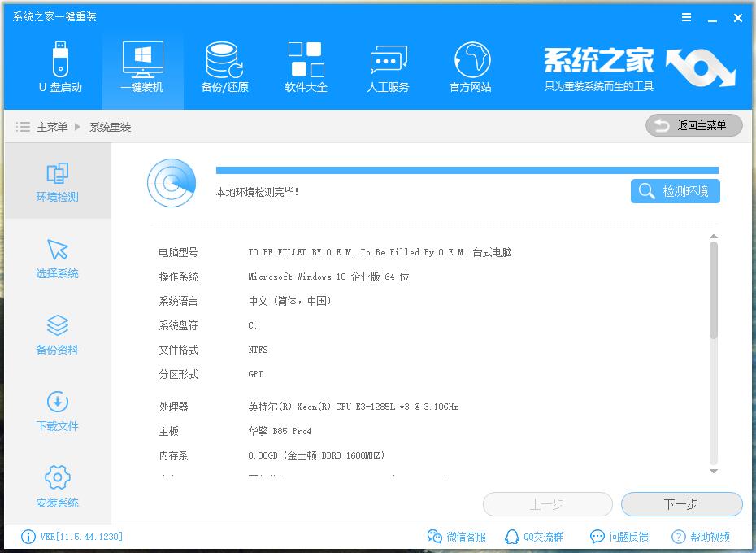
Task: Open the 问题反馈 feedback link
Action: click(619, 537)
